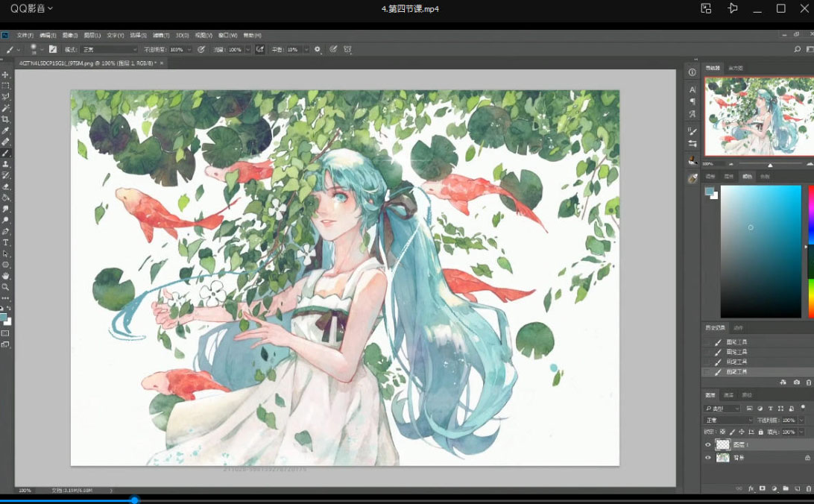Open the layer opacity dropdown arrow
Screen dimensions: 814x504
coord(801,420)
